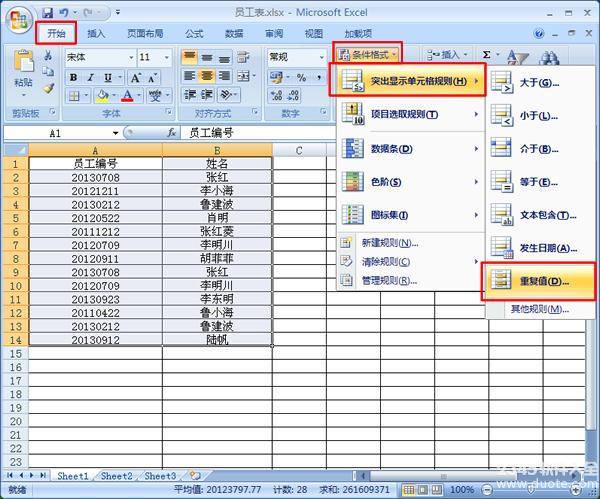Apply yellow fill color bucket

(x=102, y=96)
